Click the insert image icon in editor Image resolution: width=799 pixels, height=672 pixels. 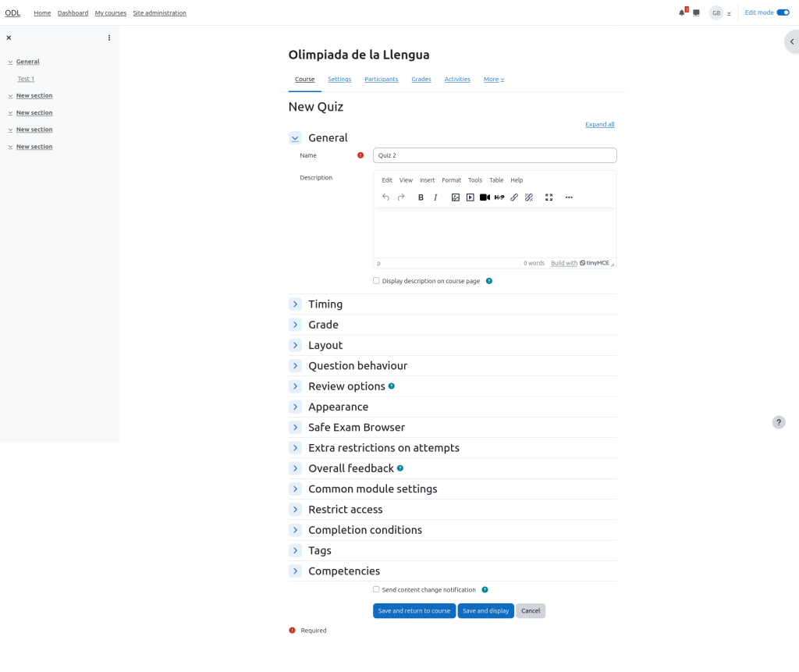pos(456,197)
